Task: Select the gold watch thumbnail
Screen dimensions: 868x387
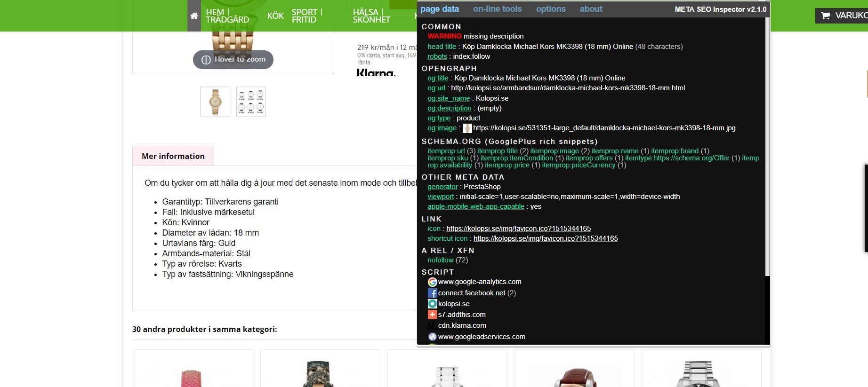Action: 215,102
